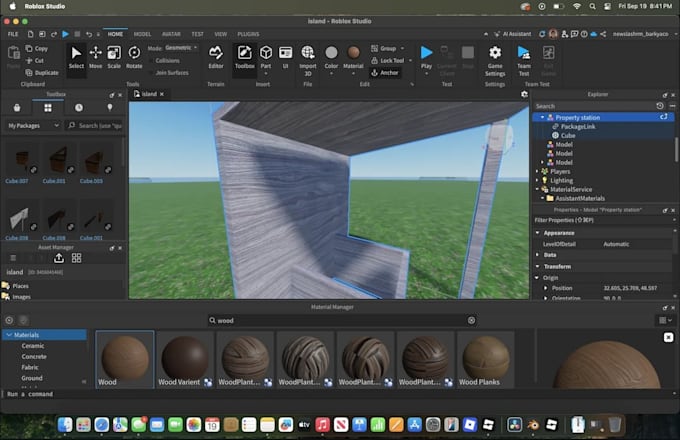Expand the Position property row
Screen dimensions: 680x440
pos(546,288)
